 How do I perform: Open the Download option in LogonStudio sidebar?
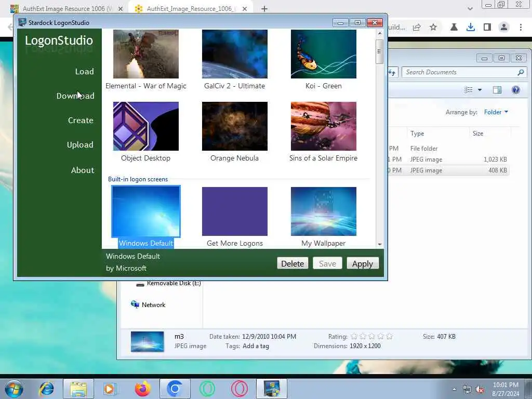point(75,96)
